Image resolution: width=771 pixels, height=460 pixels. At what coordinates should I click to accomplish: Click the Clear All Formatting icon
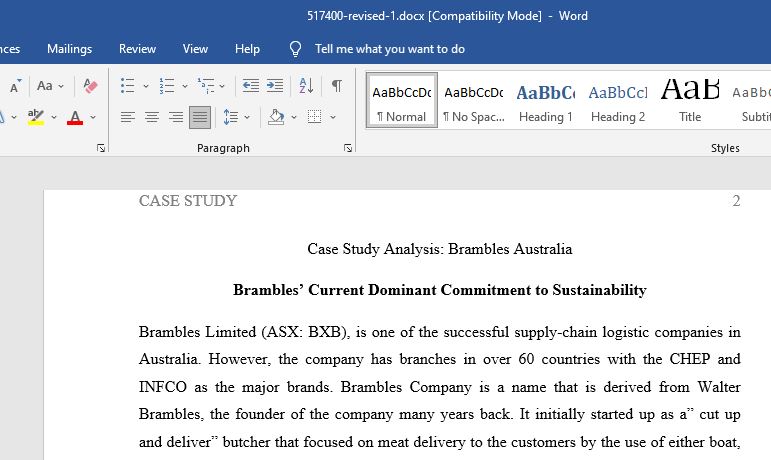90,86
